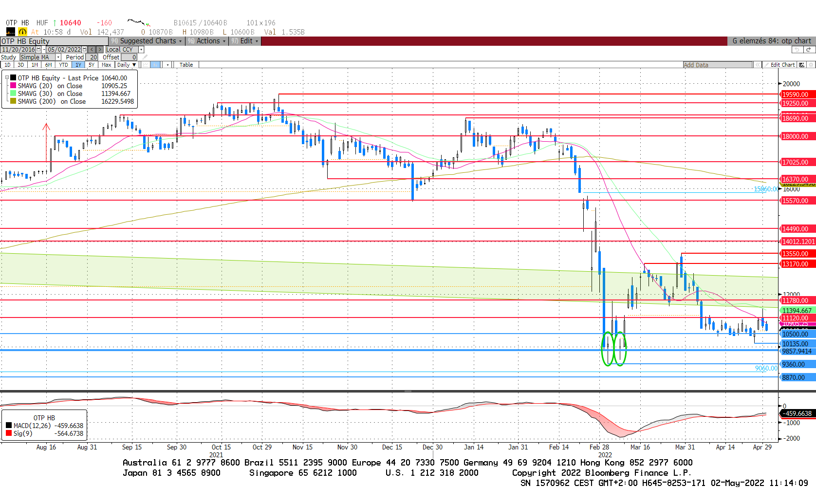816x504 pixels.
Task: Select the 1M period
Action: tap(35, 65)
